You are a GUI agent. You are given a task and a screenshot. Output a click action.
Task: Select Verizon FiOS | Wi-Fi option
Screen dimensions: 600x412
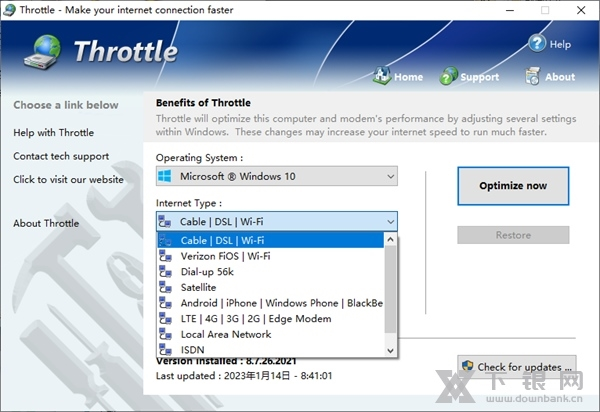270,256
